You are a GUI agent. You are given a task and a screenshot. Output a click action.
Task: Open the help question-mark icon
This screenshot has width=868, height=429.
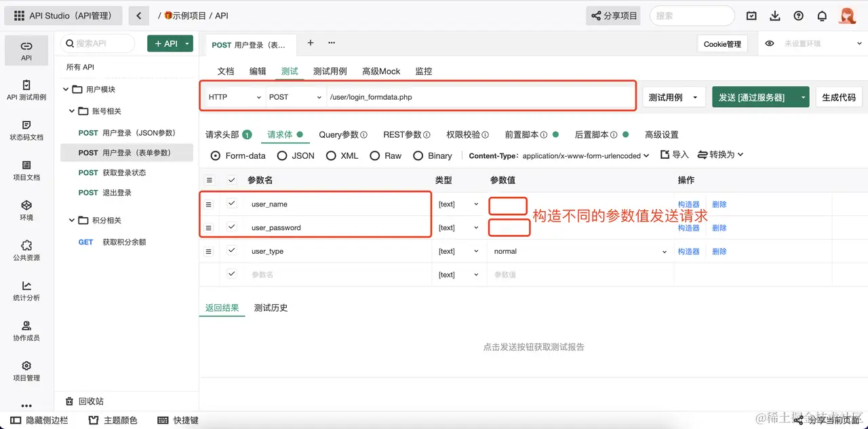(798, 16)
